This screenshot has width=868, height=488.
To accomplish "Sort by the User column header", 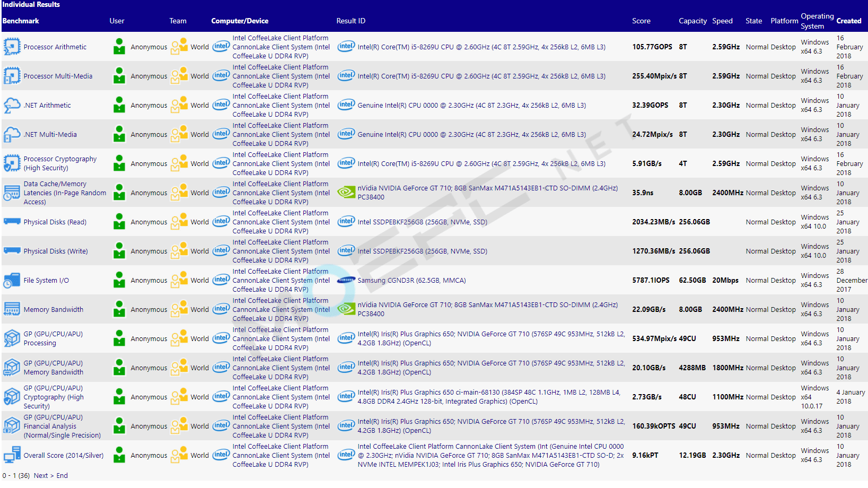I will tap(117, 21).
